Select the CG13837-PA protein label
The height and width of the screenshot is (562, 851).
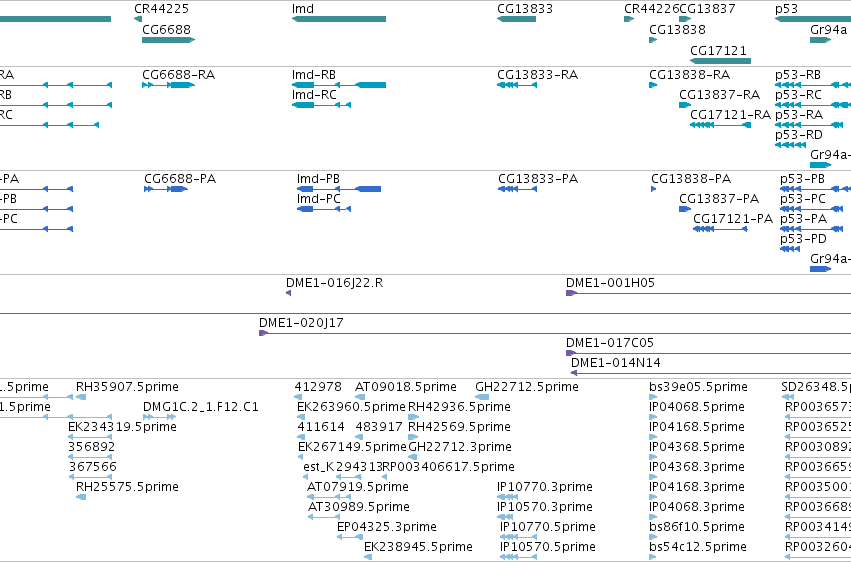[x=719, y=199]
